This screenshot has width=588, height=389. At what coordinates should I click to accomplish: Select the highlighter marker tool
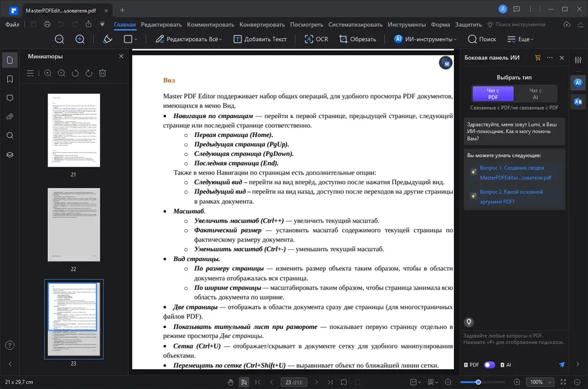tap(108, 39)
